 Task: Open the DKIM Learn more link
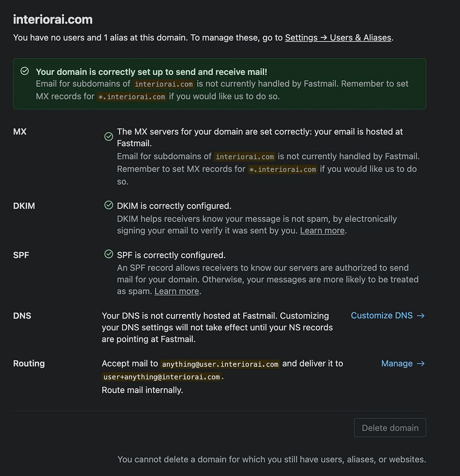322,230
